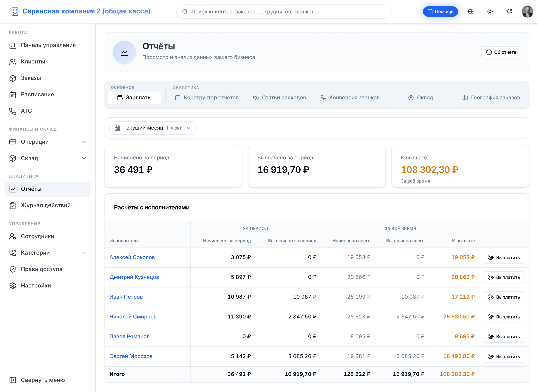Click АТС phone icon in sidebar
This screenshot has width=538, height=392.
point(13,111)
